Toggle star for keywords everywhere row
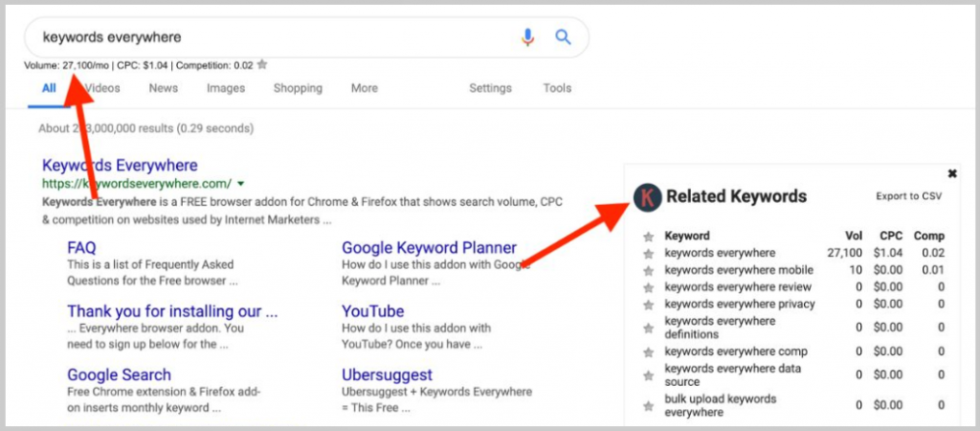Viewport: 980px width, 431px height. [649, 254]
